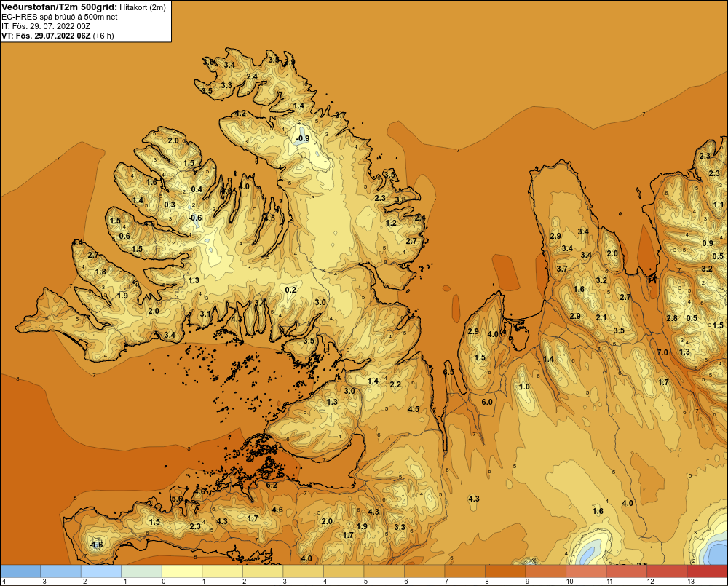This screenshot has height=586, width=728.
Task: Click the 'IT: Fös. 29. 07. 2022 00Z' line
Action: tap(46, 26)
